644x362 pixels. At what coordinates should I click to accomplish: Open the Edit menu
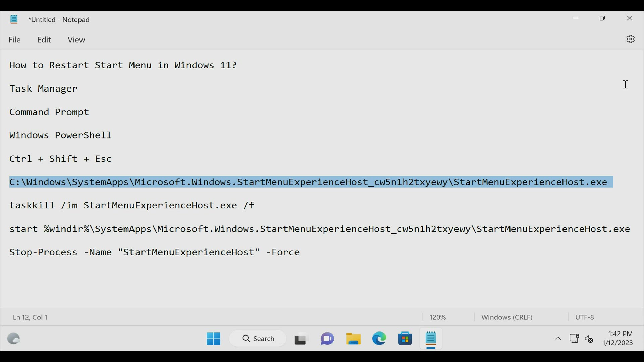(44, 40)
